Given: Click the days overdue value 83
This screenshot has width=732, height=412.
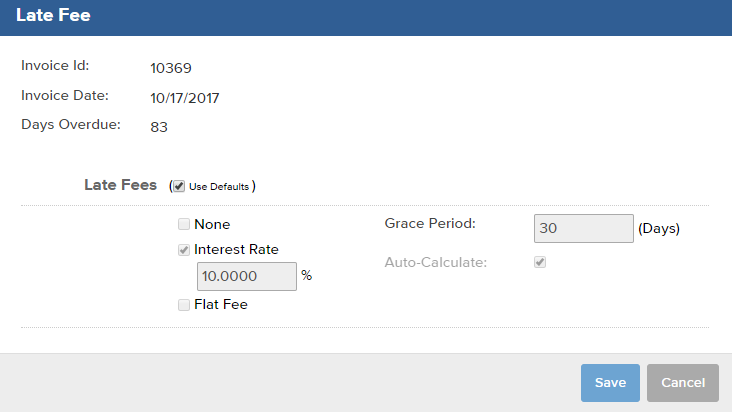Looking at the screenshot, I should click(x=159, y=127).
